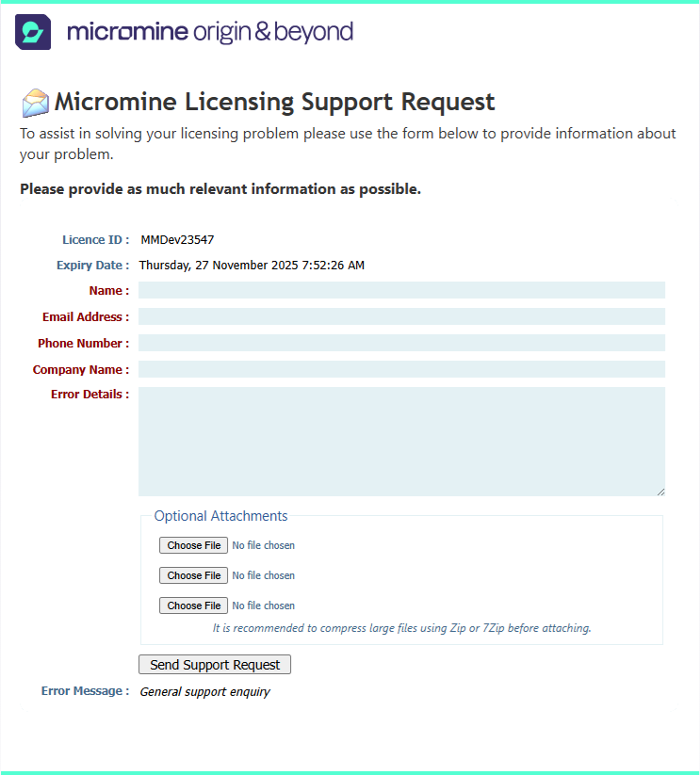The height and width of the screenshot is (775, 700).
Task: Click the Micromine Licensing Support Request heading
Action: pyautogui.click(x=274, y=103)
